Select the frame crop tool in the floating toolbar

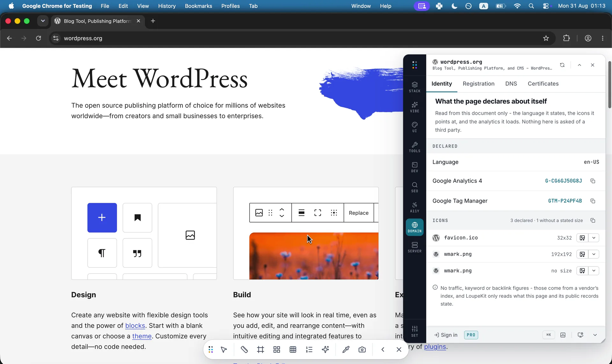click(260, 350)
